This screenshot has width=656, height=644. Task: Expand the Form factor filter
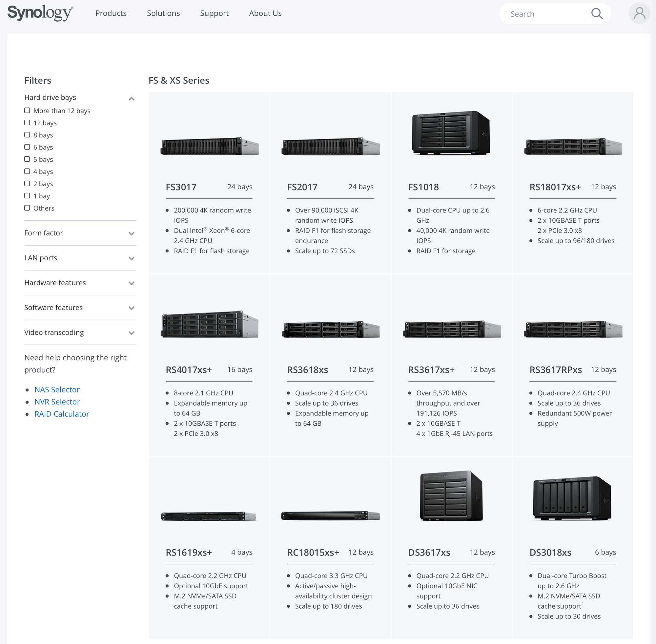coord(131,233)
